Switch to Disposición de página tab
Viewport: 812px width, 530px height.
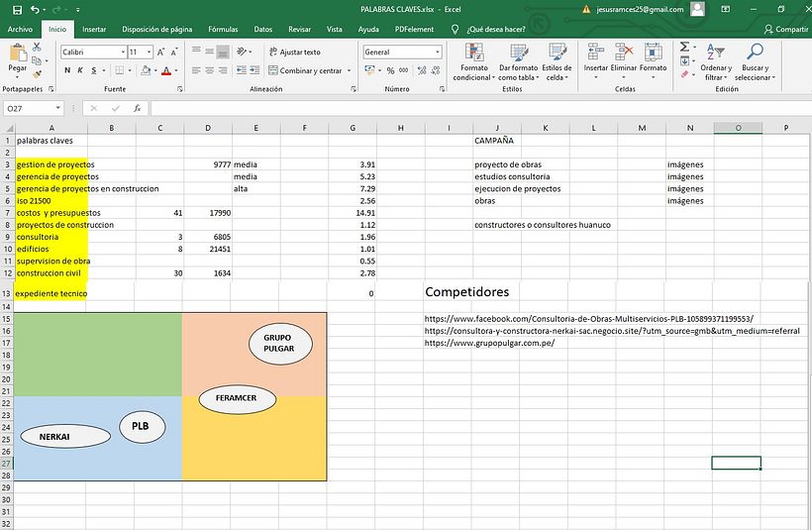[156, 29]
